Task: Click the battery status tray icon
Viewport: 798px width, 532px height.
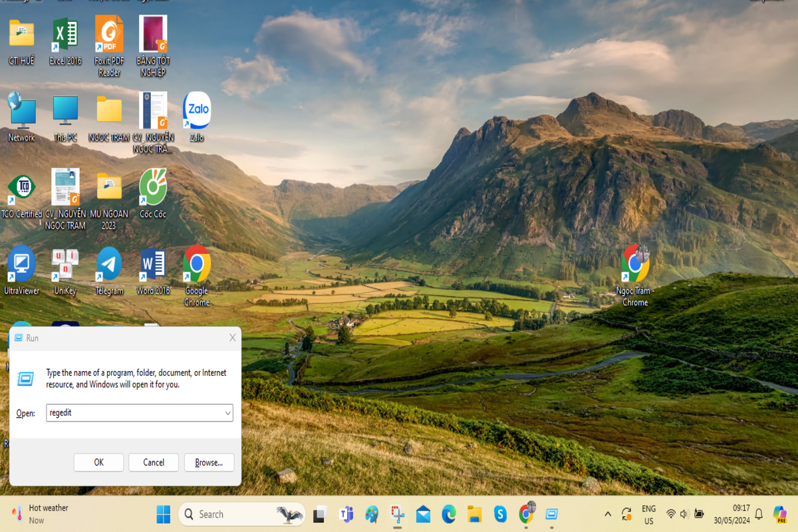Action: (x=699, y=514)
